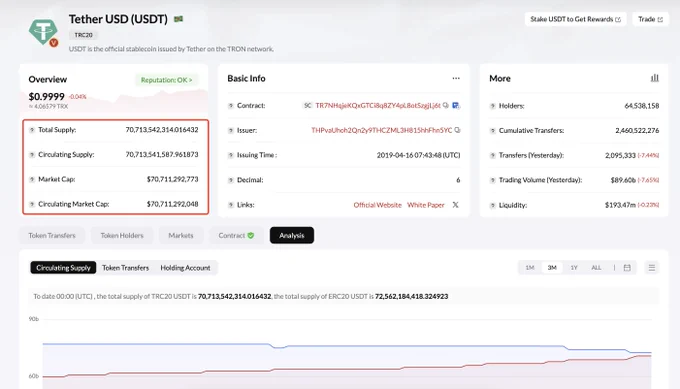Open the chart hamburger menu icon
The height and width of the screenshot is (389, 680).
click(x=651, y=268)
